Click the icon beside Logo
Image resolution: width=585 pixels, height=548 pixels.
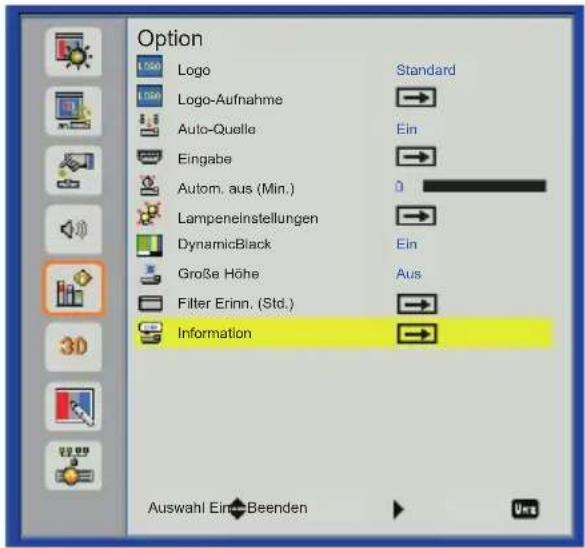point(149,66)
